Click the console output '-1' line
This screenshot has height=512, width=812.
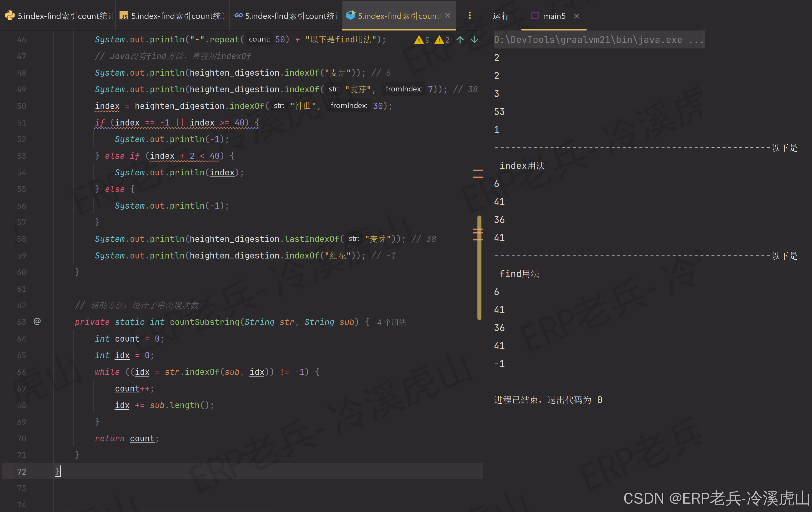(x=499, y=364)
